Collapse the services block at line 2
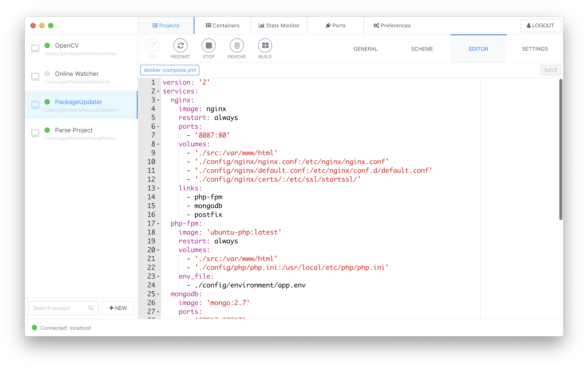This screenshot has width=588, height=369. pos(158,91)
